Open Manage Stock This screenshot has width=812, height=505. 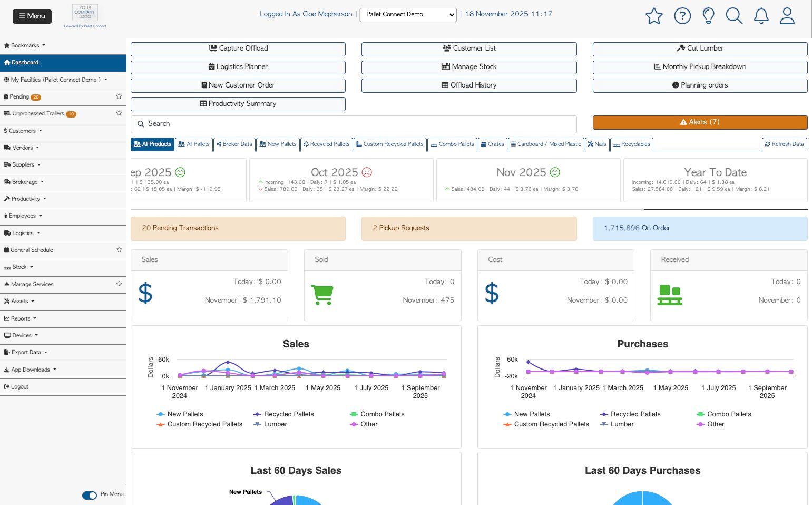tap(469, 67)
